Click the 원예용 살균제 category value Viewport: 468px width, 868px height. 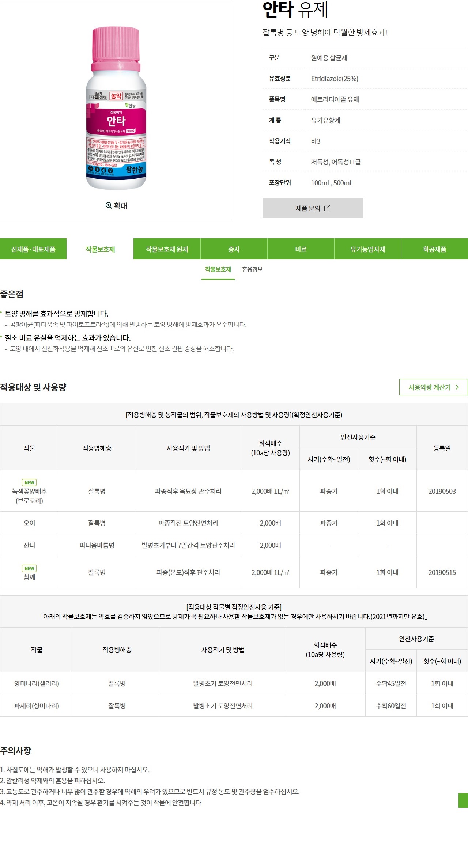pos(329,58)
